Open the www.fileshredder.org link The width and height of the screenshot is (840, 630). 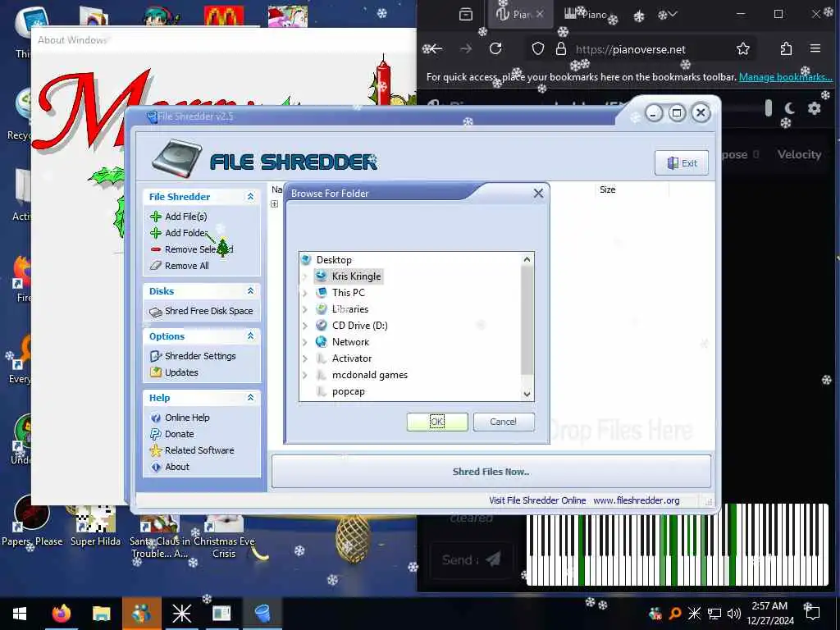point(636,500)
